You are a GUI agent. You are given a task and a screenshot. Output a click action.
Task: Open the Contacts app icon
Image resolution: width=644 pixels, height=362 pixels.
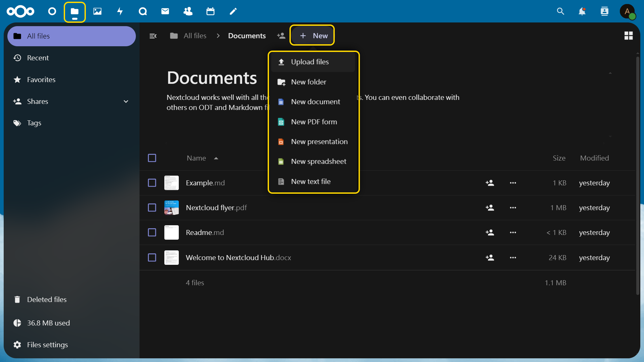188,11
